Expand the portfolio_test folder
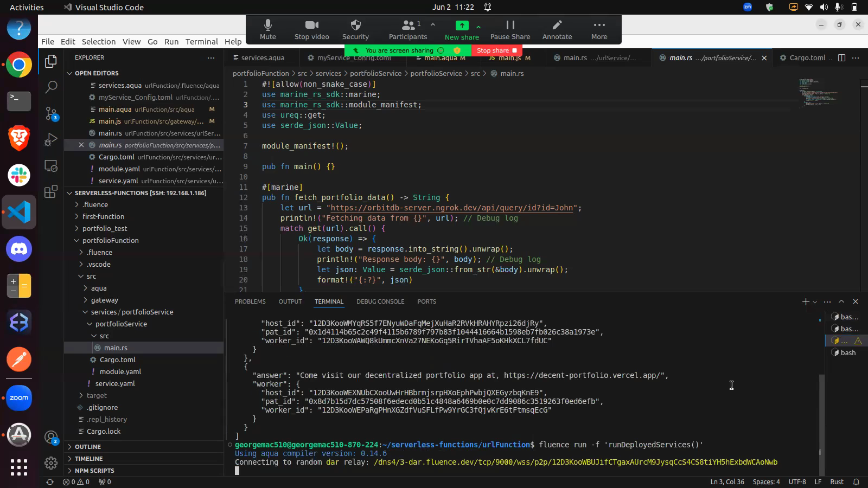Screen dimensions: 868x488 coord(105,228)
